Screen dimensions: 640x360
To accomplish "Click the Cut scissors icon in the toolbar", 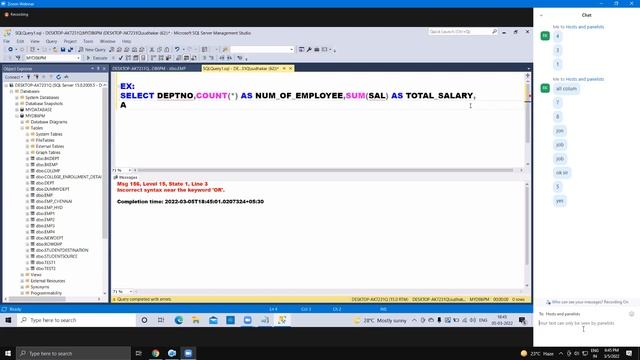I will click(152, 49).
